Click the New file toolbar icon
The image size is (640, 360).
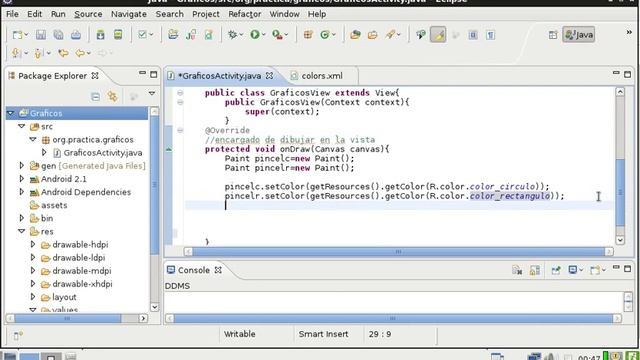tap(17, 35)
